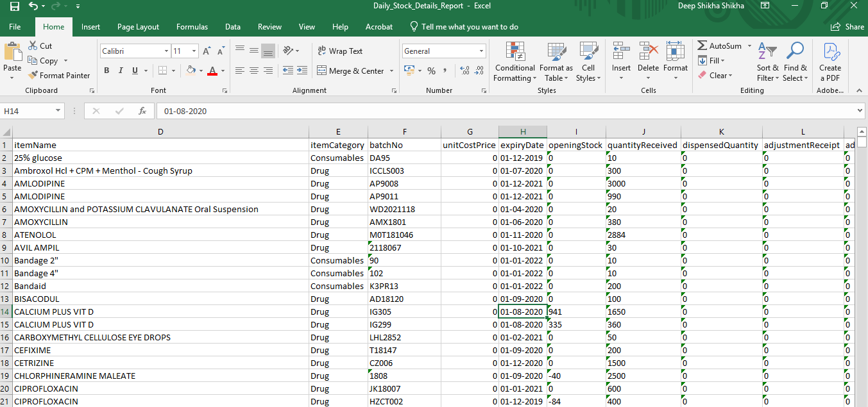Click the AutoSum sigma icon

[702, 46]
